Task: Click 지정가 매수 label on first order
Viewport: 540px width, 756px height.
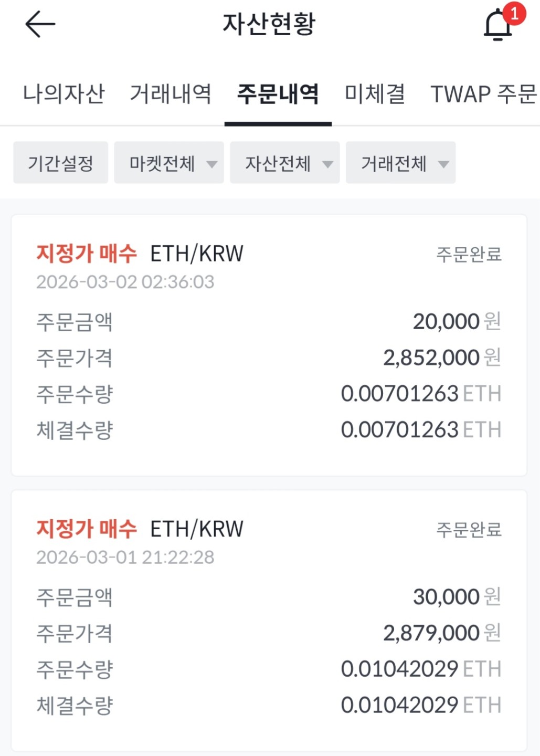Action: point(87,254)
